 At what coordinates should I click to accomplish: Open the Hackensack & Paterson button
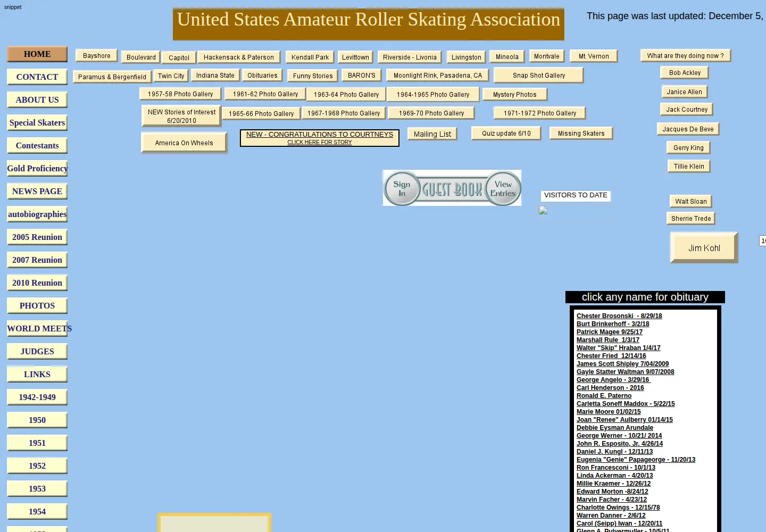click(239, 57)
